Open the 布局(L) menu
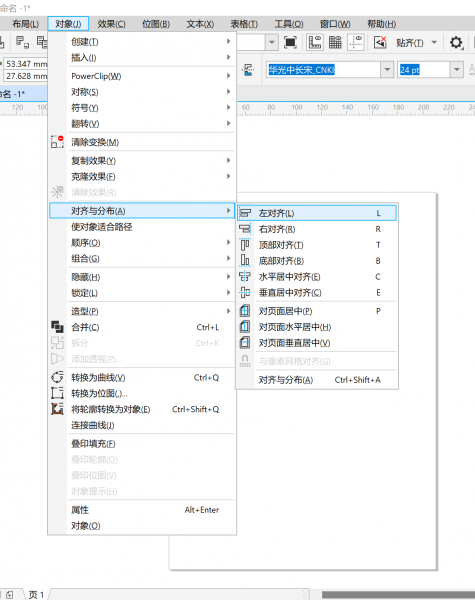 coord(26,24)
